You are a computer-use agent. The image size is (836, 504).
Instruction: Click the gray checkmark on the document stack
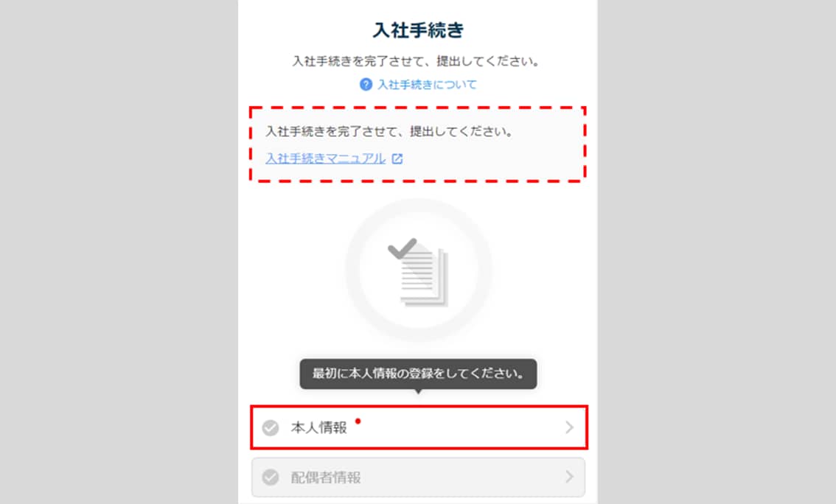coord(402,248)
